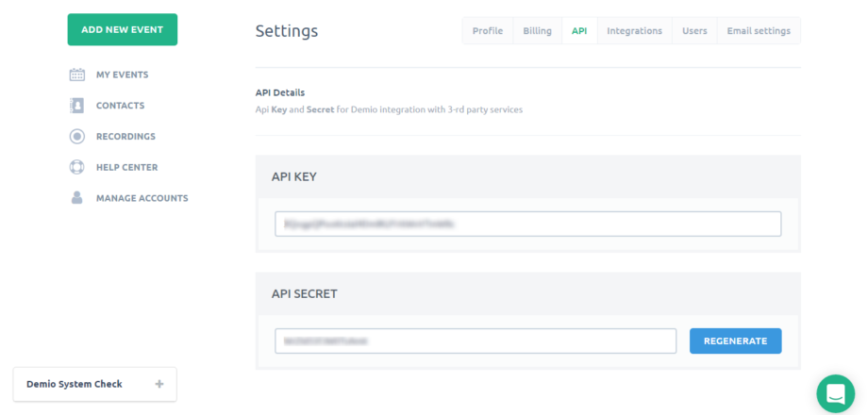
Task: Click the My Events calendar icon
Action: point(77,75)
